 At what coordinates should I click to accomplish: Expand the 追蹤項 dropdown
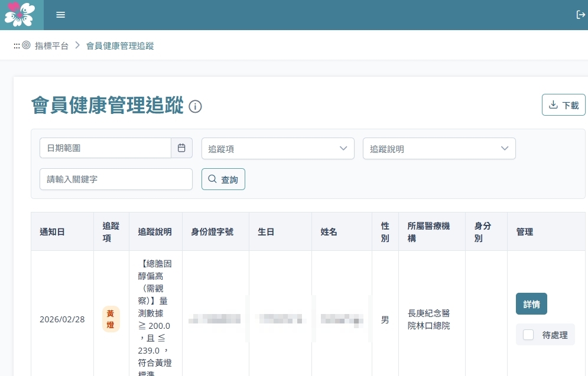click(x=278, y=149)
